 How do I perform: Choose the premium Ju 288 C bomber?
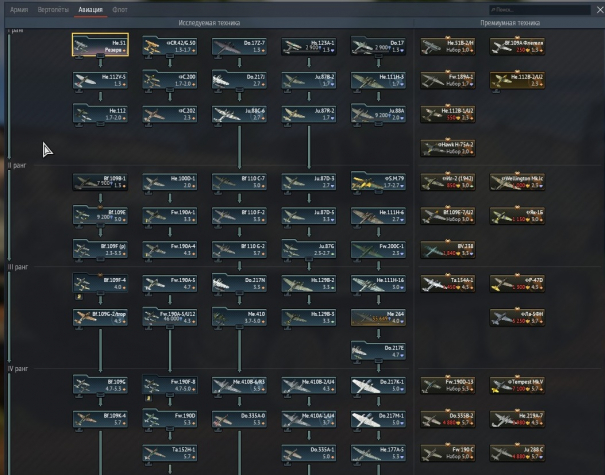click(517, 453)
